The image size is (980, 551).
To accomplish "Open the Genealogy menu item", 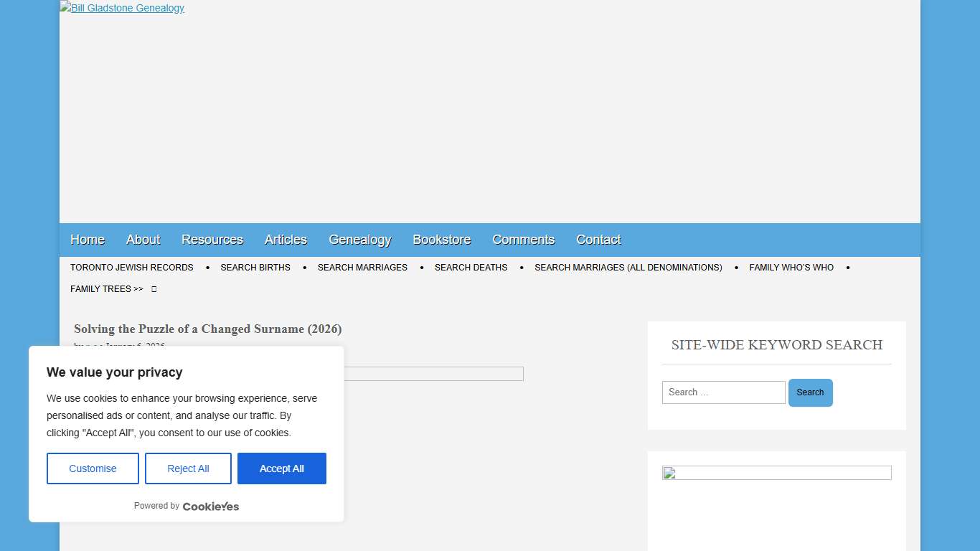I will click(359, 240).
